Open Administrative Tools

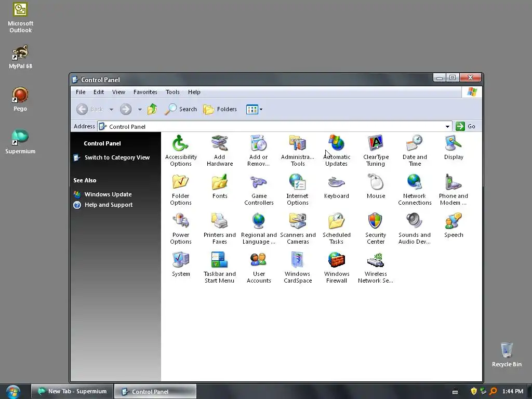tap(298, 151)
